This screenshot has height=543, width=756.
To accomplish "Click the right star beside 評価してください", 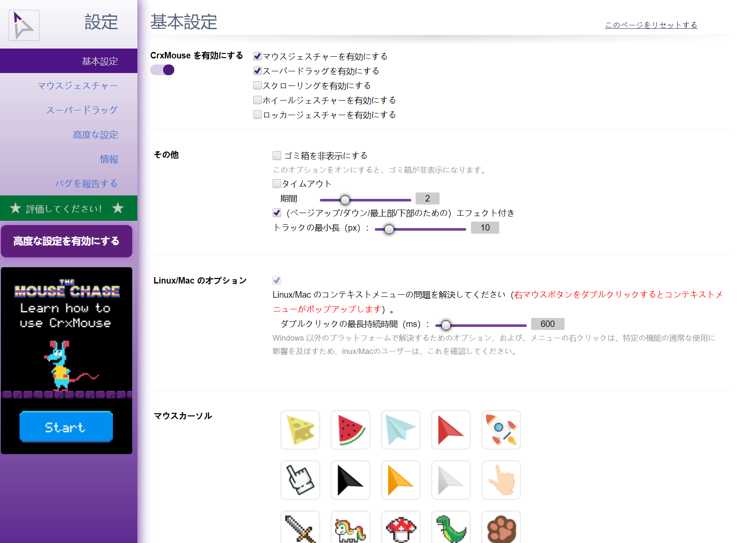I will [118, 208].
